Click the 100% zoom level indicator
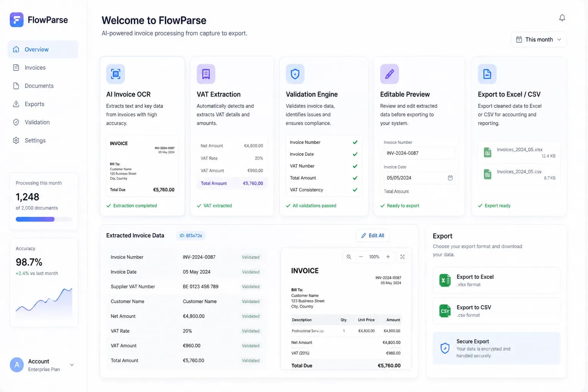588x392 pixels. (x=374, y=257)
